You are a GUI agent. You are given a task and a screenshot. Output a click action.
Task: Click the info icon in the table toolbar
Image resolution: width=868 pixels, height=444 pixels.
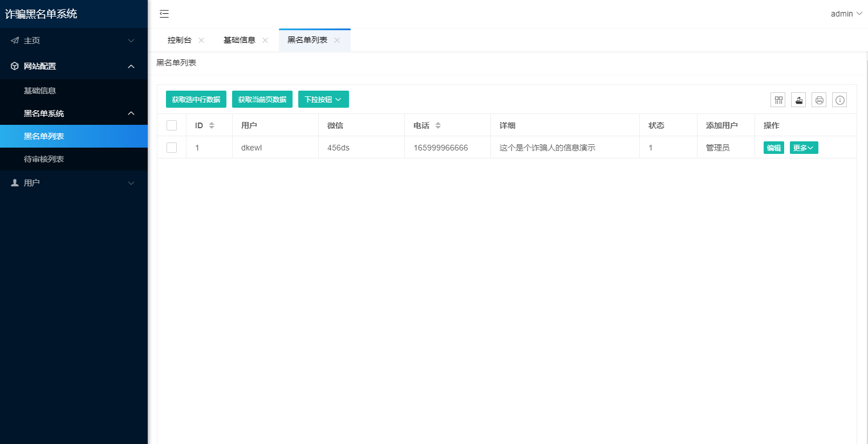click(x=839, y=100)
